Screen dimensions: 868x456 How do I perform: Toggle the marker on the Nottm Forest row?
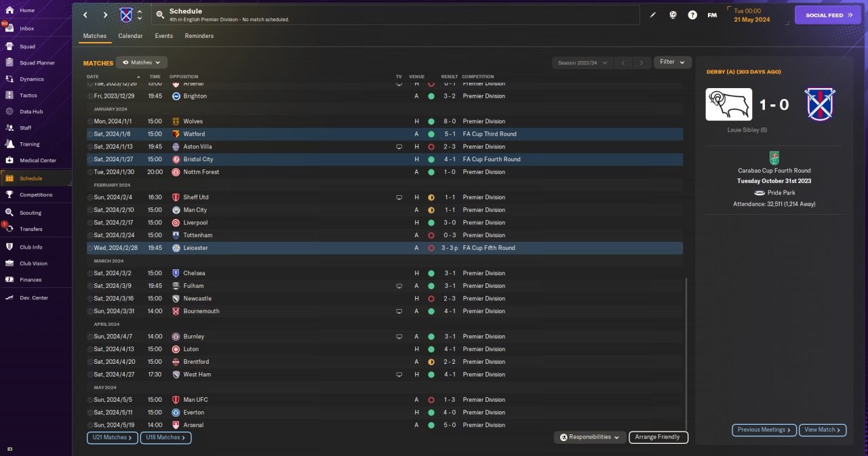click(x=90, y=172)
